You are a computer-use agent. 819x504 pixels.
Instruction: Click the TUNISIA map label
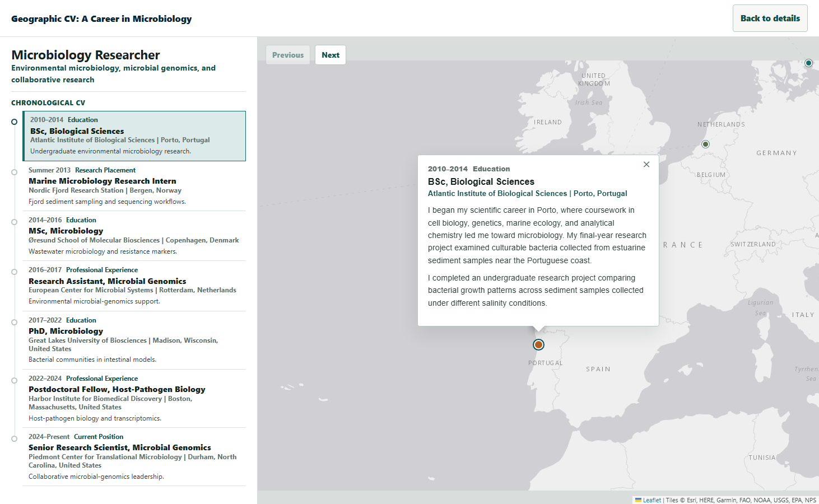[762, 458]
